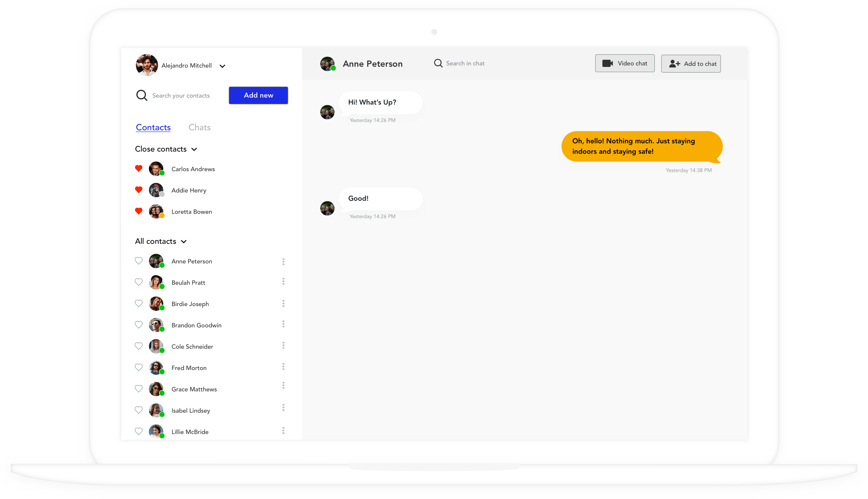
Task: Click the contacts search magnifier icon
Action: tap(142, 95)
